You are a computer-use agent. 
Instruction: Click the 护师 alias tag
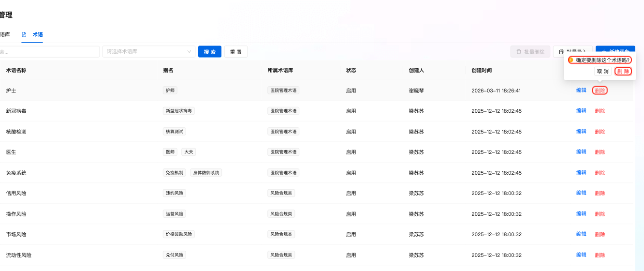click(x=170, y=90)
